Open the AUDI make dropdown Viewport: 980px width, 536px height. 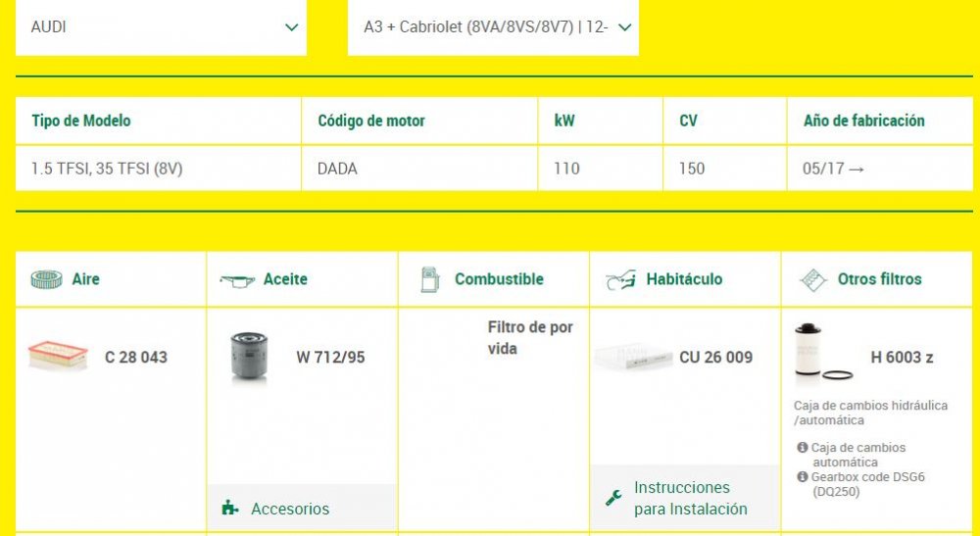click(x=161, y=27)
